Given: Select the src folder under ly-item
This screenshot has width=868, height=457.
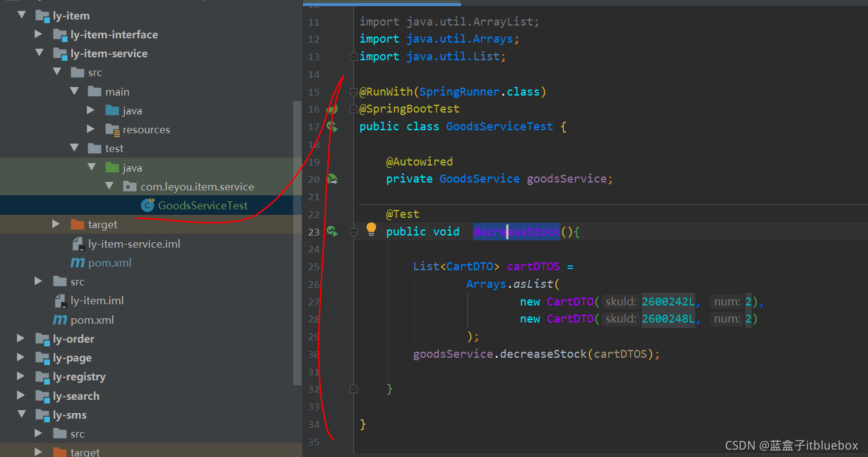Looking at the screenshot, I should (77, 282).
